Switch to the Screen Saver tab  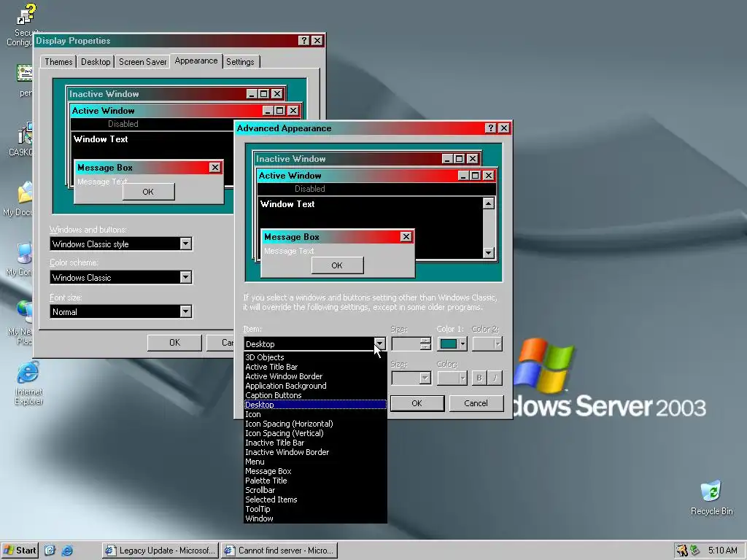[142, 62]
